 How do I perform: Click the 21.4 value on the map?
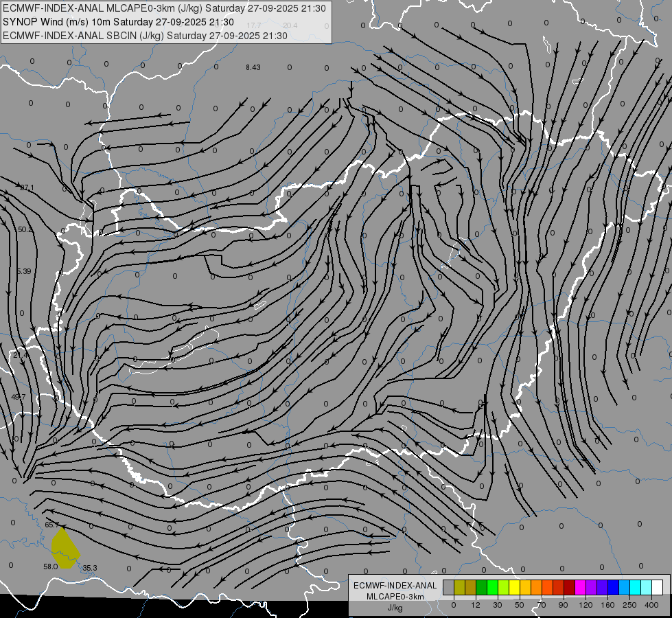pyautogui.click(x=20, y=355)
